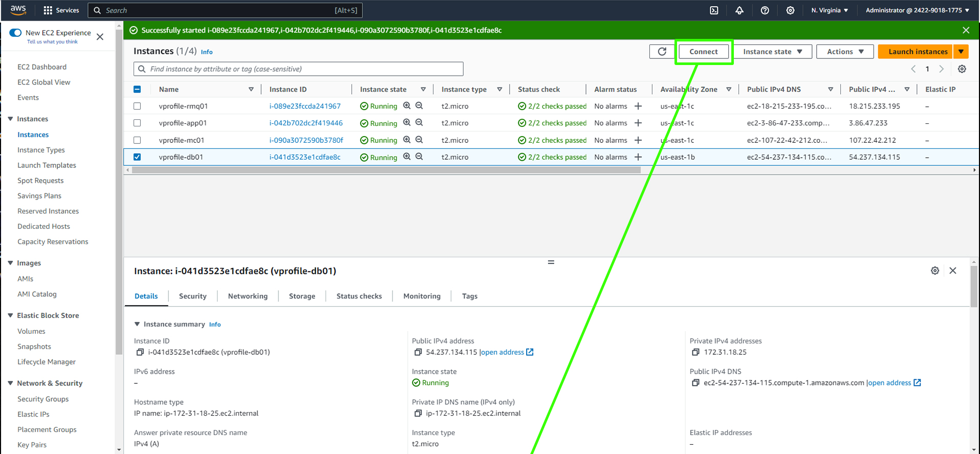Switch to the Status checks tab
The image size is (980, 454).
tap(359, 296)
